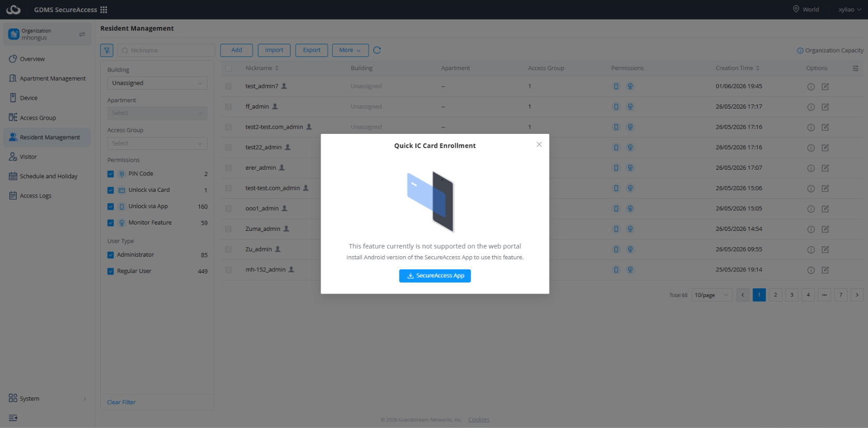
Task: Click the Add resident button
Action: [x=236, y=50]
